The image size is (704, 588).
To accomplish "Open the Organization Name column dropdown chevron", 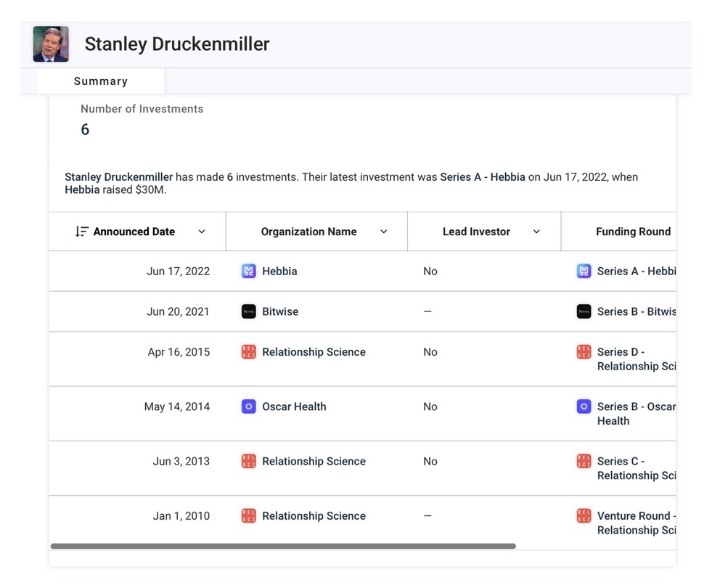I will pos(384,232).
